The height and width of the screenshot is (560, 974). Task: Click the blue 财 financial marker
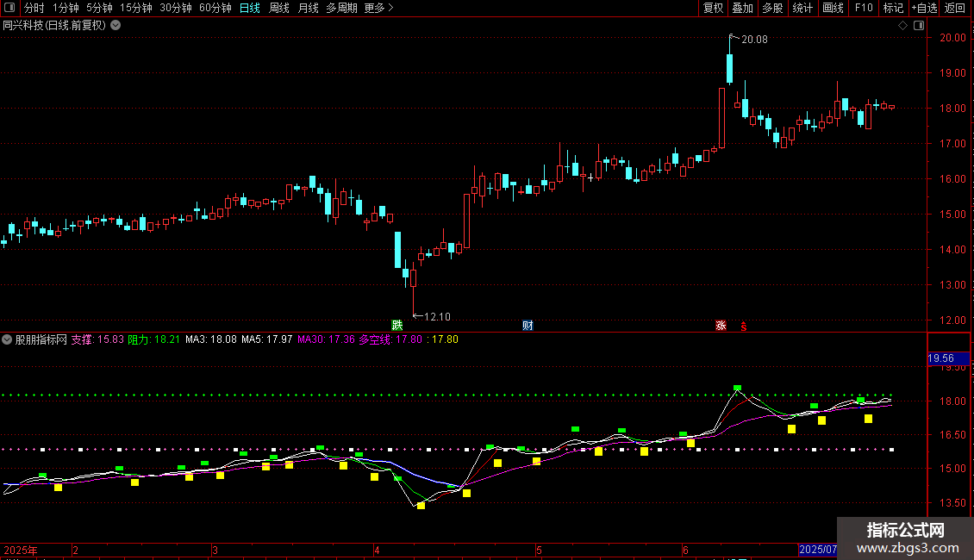[528, 326]
